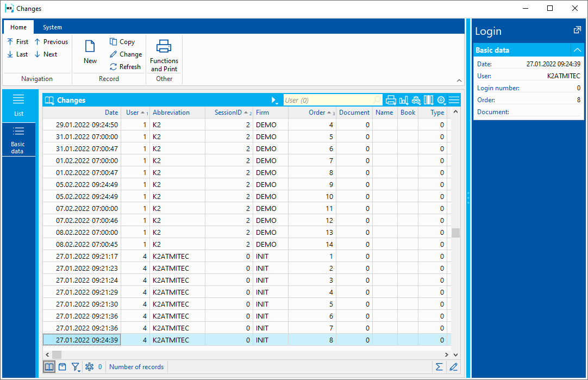
Task: Click the print icon in Changes toolbar
Action: 391,100
